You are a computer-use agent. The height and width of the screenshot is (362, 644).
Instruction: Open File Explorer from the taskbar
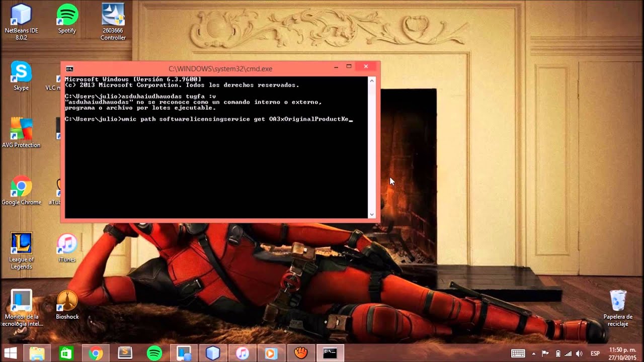tap(37, 353)
